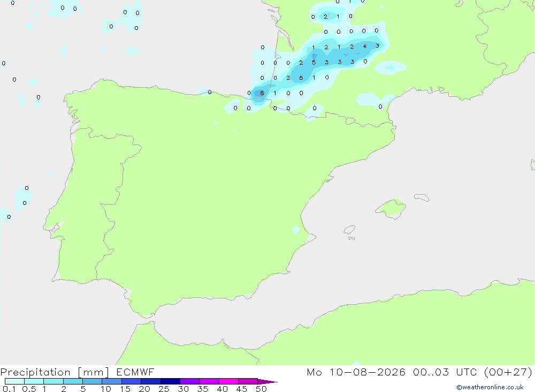Click the '[mm]' unit label

pyautogui.click(x=93, y=372)
